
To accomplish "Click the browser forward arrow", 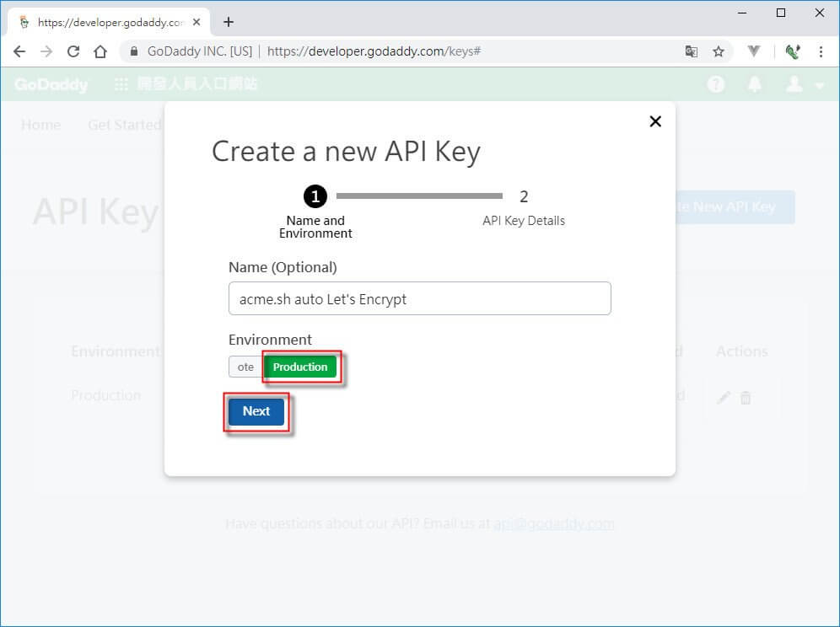I will (x=46, y=51).
